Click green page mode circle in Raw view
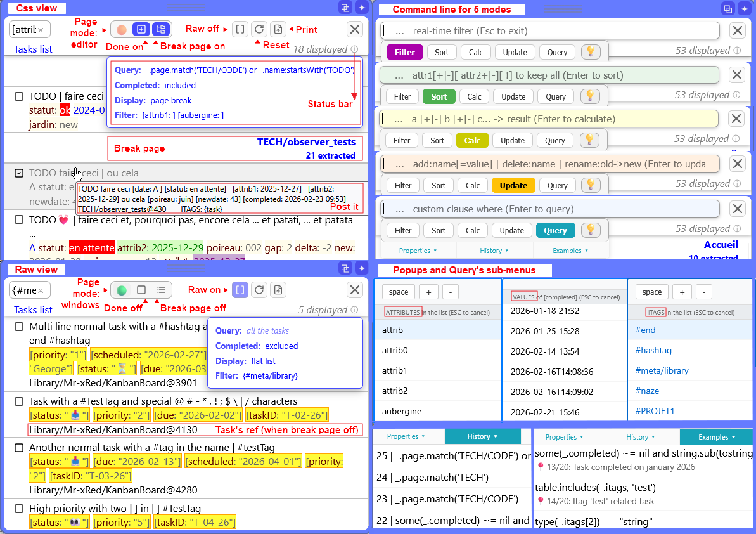Image resolution: width=756 pixels, height=534 pixels. [x=122, y=290]
